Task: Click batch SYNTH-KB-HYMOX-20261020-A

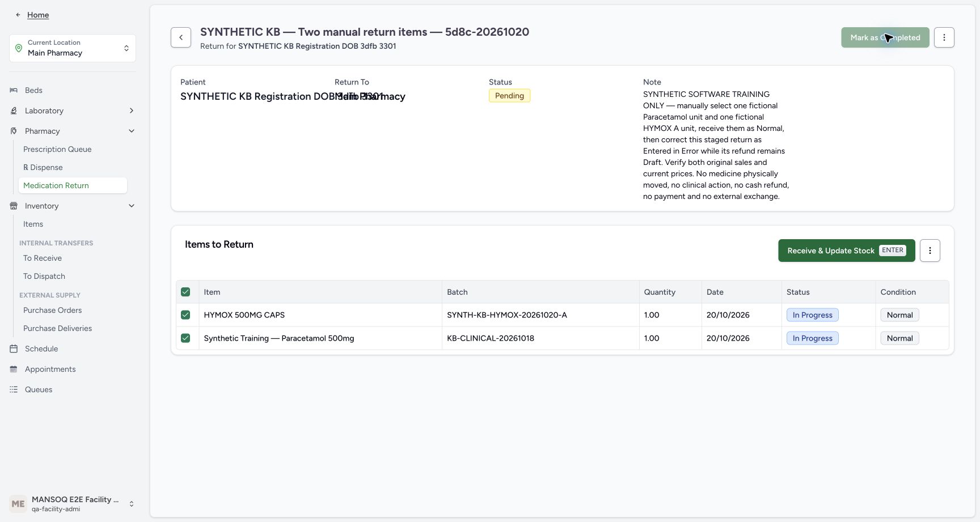Action: tap(507, 315)
